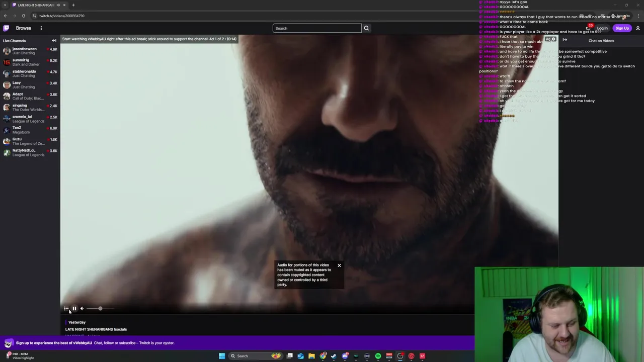Viewport: 644px width, 362px height.
Task: Open the weather widget on taskbar
Action: point(20,355)
